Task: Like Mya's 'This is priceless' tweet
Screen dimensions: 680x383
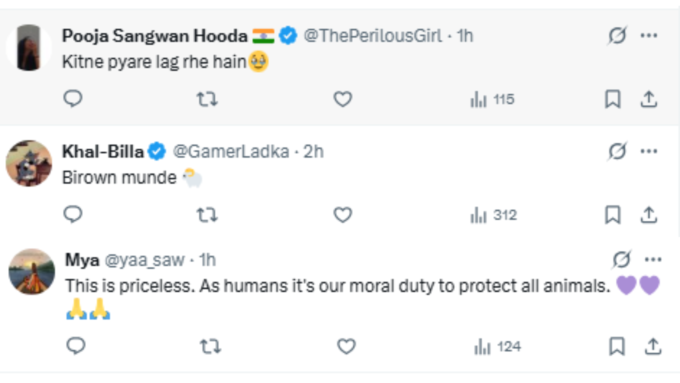Action: pyautogui.click(x=346, y=347)
